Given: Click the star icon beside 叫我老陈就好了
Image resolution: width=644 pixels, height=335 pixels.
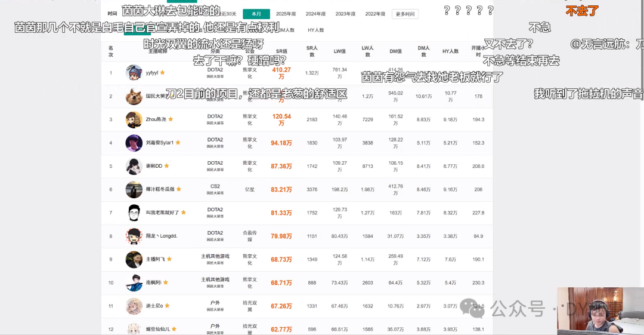Looking at the screenshot, I should click(x=184, y=213).
